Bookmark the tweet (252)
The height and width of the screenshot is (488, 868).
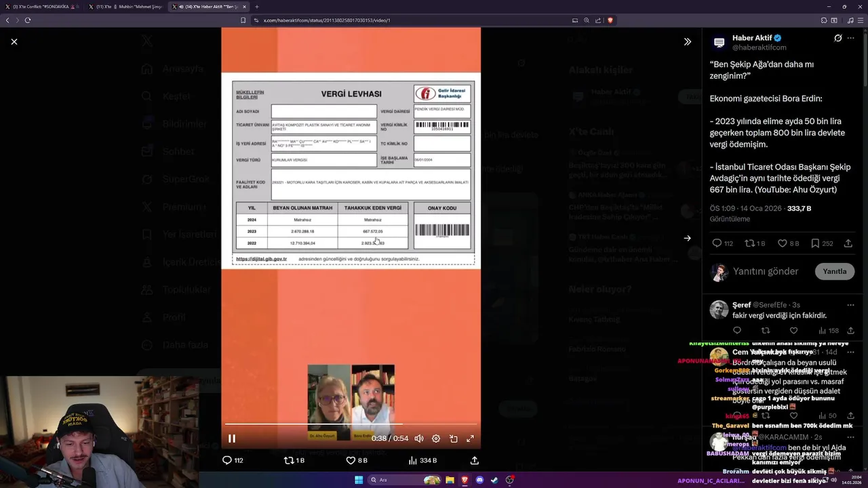(x=822, y=243)
